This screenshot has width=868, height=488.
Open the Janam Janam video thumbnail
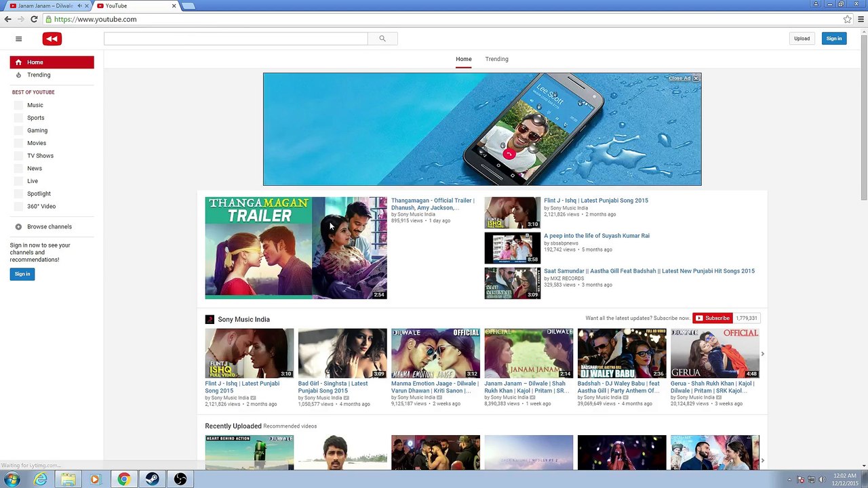click(x=529, y=353)
